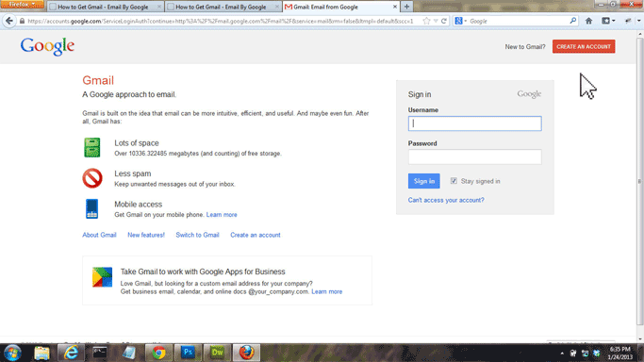Click the red Less spam icon
The image size is (644, 362).
point(92,178)
